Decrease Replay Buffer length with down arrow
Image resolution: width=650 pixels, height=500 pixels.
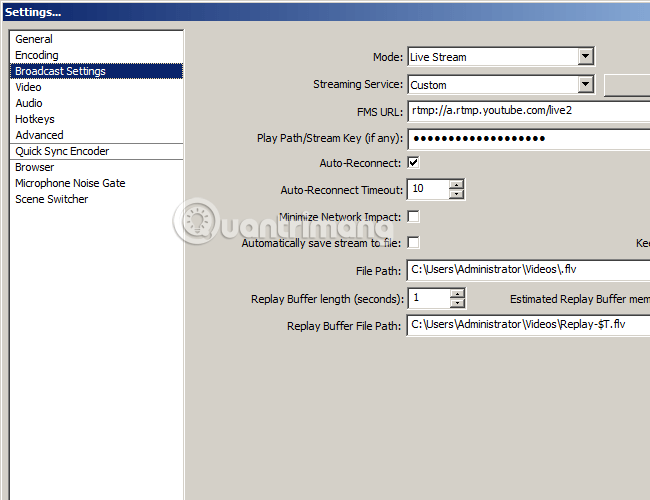pos(457,303)
